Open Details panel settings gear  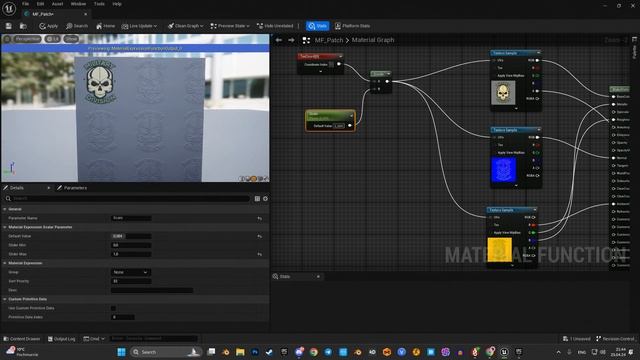click(265, 199)
